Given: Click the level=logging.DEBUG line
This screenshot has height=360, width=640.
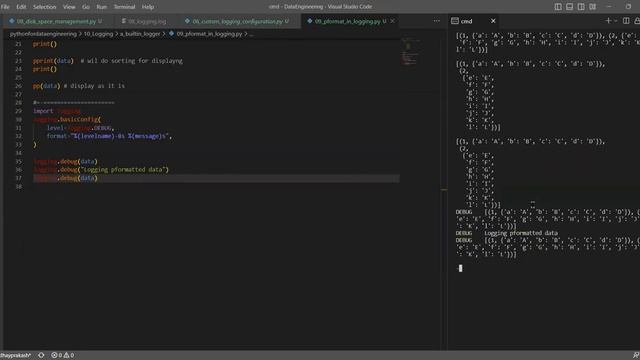Looking at the screenshot, I should [x=80, y=128].
